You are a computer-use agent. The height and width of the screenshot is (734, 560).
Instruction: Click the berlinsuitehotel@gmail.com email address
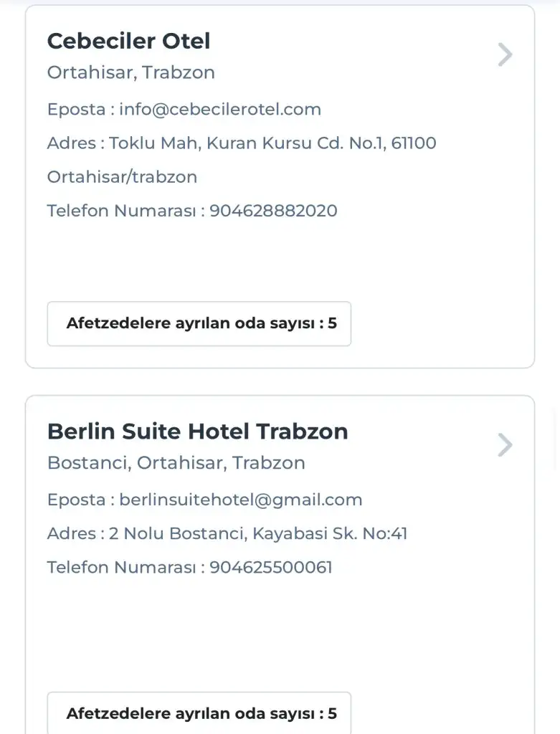(240, 500)
